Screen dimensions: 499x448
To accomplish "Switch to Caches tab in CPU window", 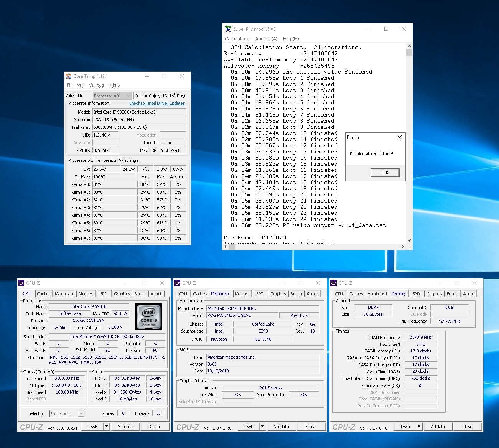I will (x=44, y=294).
